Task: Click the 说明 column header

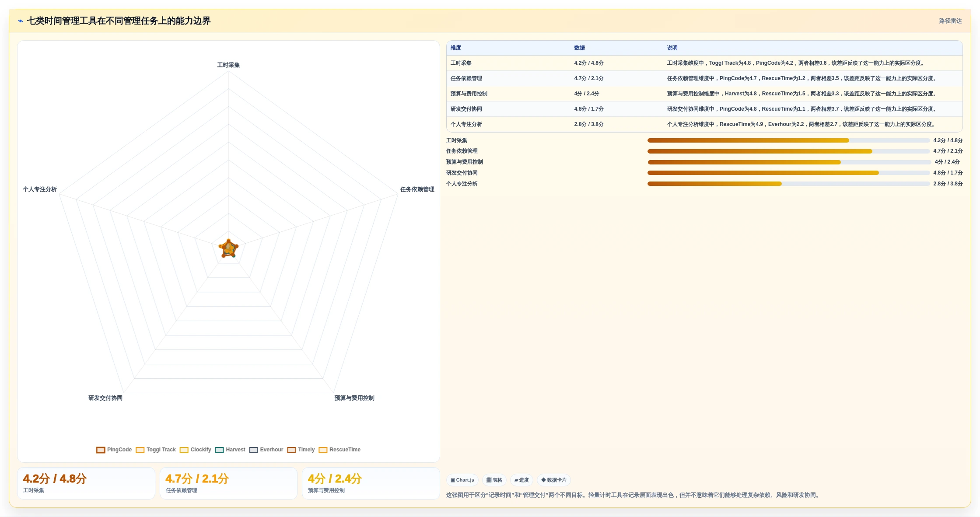Action: pos(672,48)
